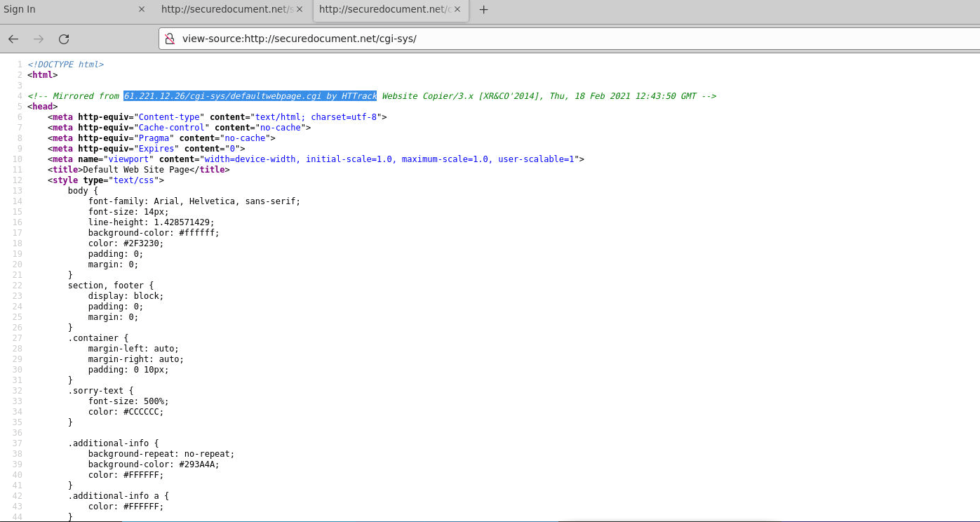Click the <!DOCTYPE html> line
980x522 pixels.
coord(66,65)
